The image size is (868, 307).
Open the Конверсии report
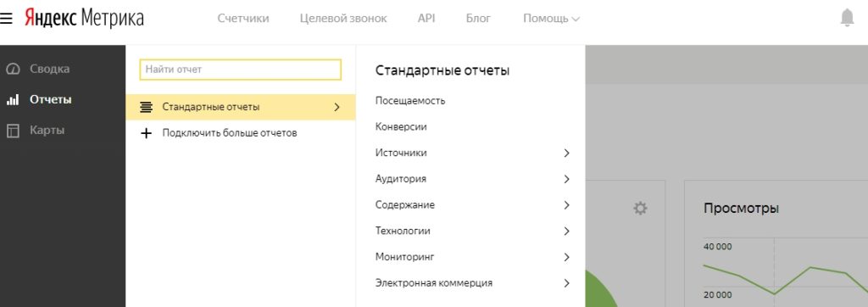coord(401,127)
